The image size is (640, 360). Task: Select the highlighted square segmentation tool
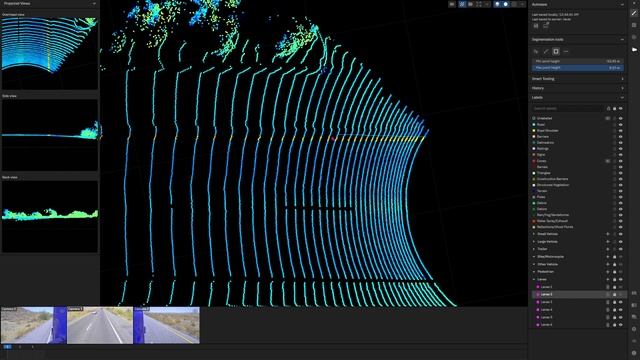(556, 51)
